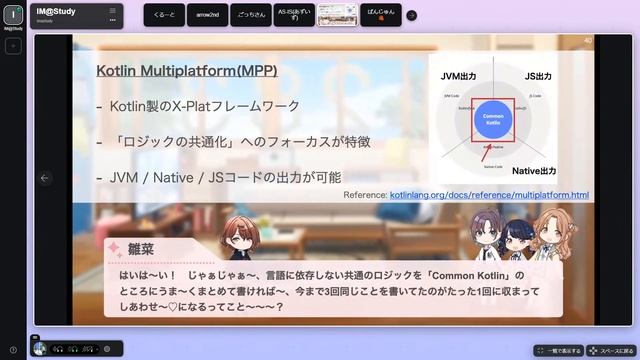Show more participants with round arrow button
Viewport: 640px width, 360px height.
pos(411,16)
